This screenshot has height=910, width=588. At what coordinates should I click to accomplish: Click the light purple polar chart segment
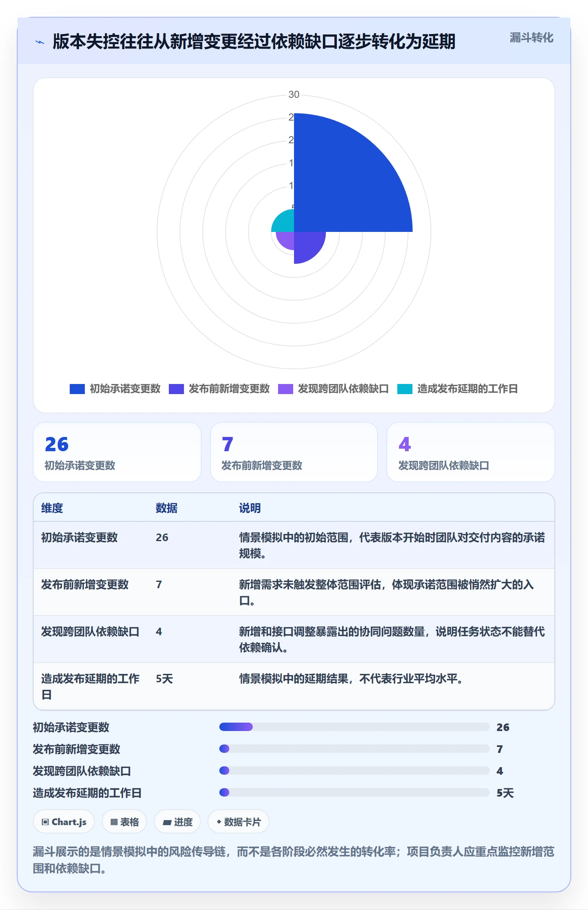point(286,239)
